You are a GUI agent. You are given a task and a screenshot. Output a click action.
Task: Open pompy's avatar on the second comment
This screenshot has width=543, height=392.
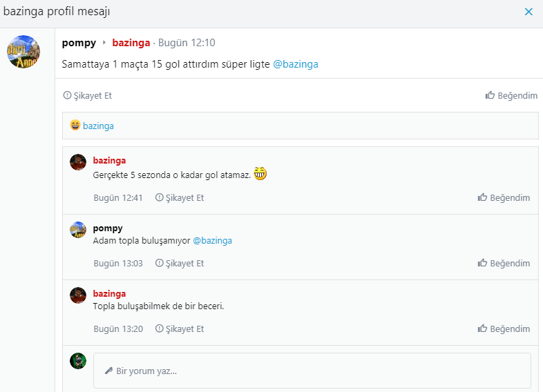pyautogui.click(x=78, y=230)
